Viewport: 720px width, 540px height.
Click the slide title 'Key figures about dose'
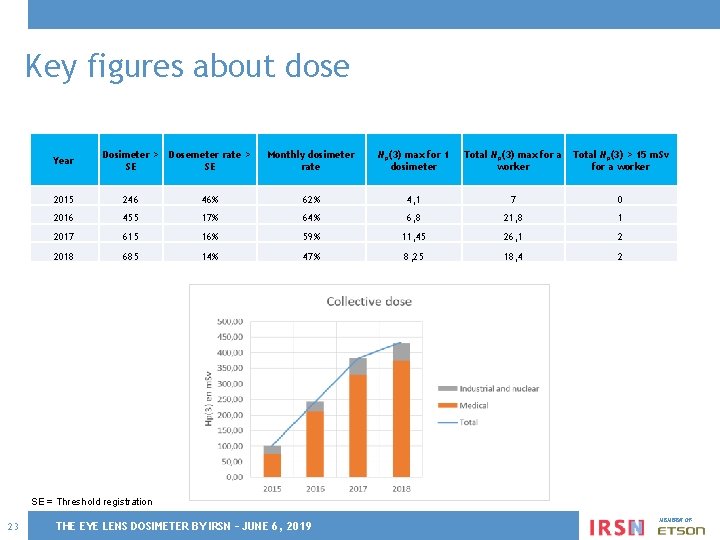pos(187,67)
